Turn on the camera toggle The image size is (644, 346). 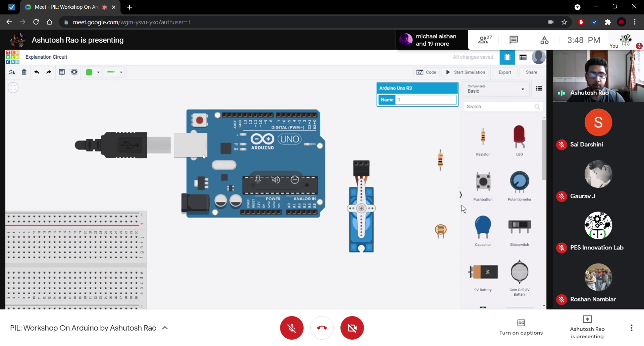[x=352, y=328]
